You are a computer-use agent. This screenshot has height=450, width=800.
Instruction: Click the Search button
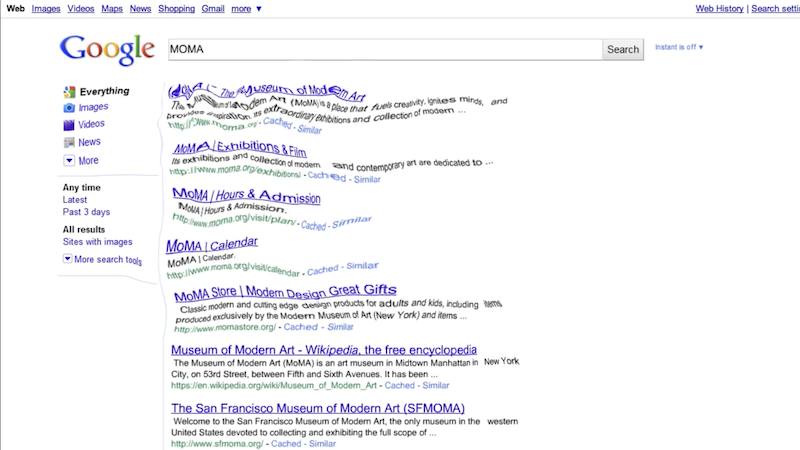[623, 49]
